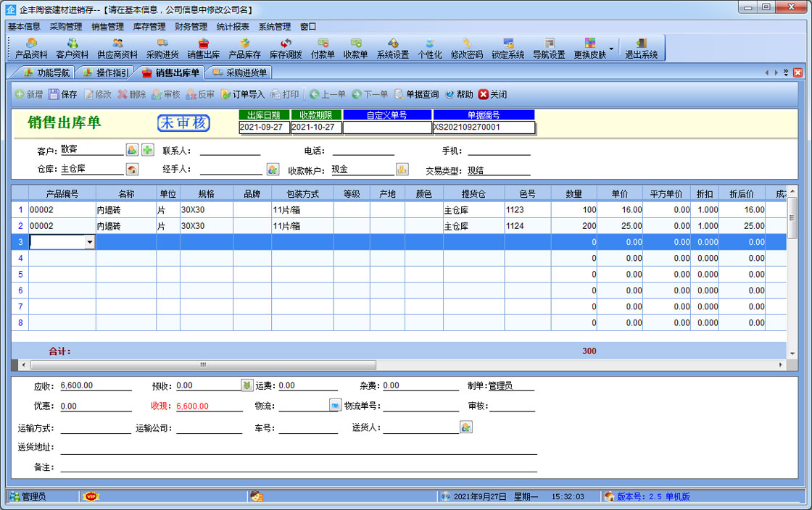812x510 pixels.
Task: Click the 仓库 lookup icon
Action: click(132, 170)
